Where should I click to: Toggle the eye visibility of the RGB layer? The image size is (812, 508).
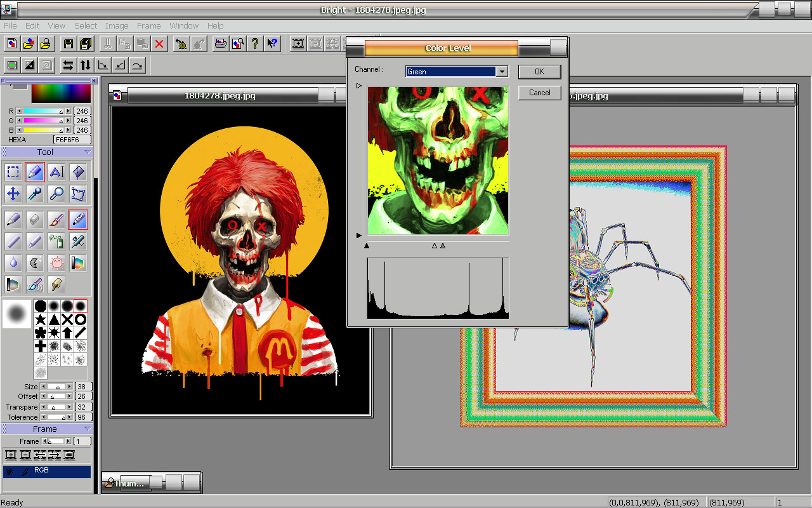click(x=10, y=472)
